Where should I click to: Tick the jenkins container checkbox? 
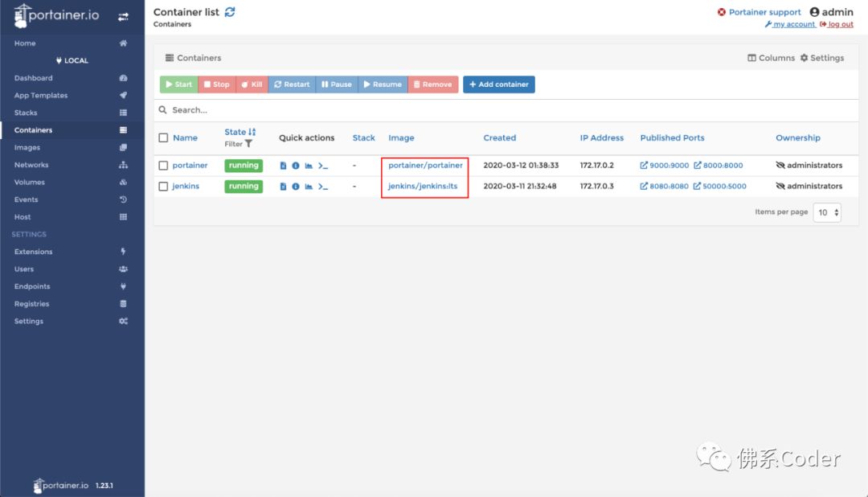163,187
